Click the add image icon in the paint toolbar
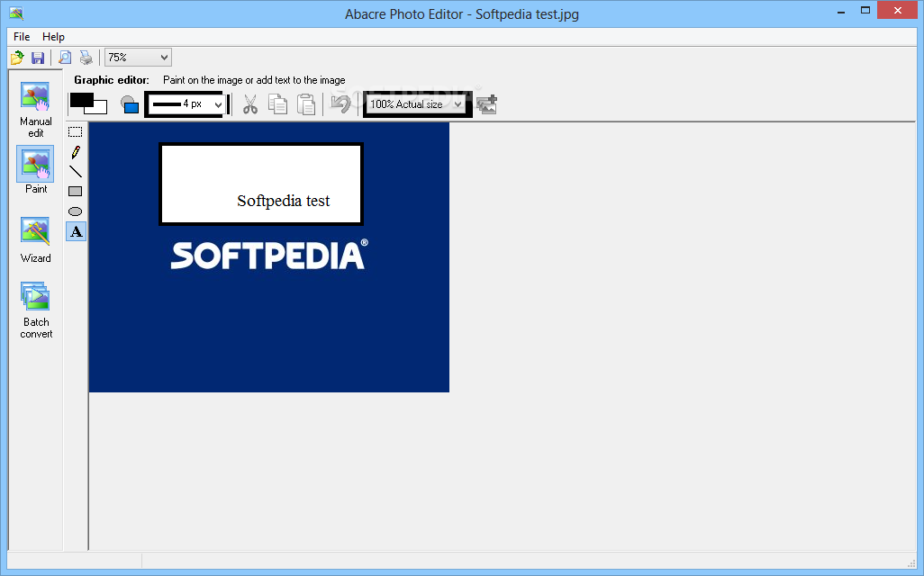This screenshot has height=576, width=924. 486,104
